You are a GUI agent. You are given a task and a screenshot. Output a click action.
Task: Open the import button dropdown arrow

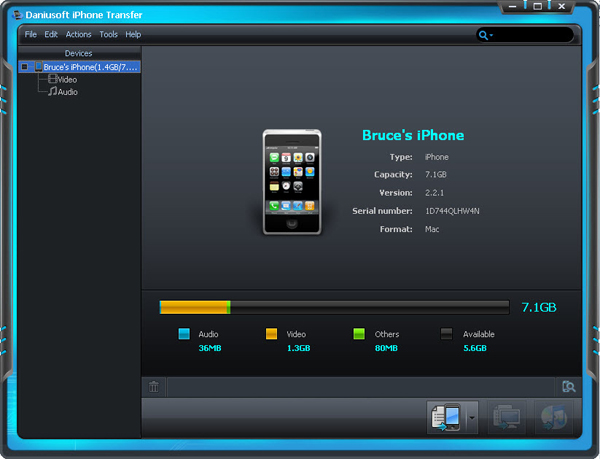[x=472, y=418]
